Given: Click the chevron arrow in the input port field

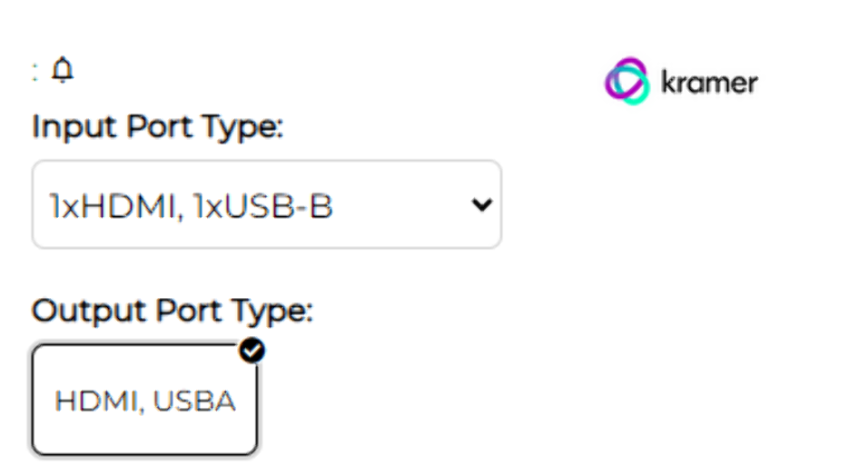Looking at the screenshot, I should coord(482,205).
